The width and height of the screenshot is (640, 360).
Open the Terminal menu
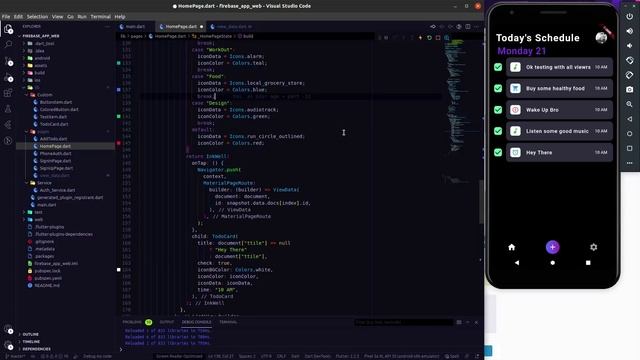[x=100, y=17]
